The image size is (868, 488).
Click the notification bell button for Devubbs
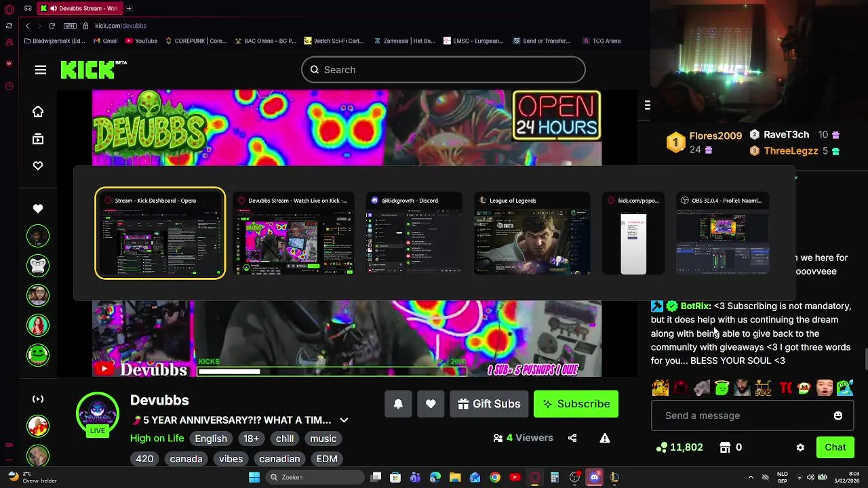(x=398, y=404)
